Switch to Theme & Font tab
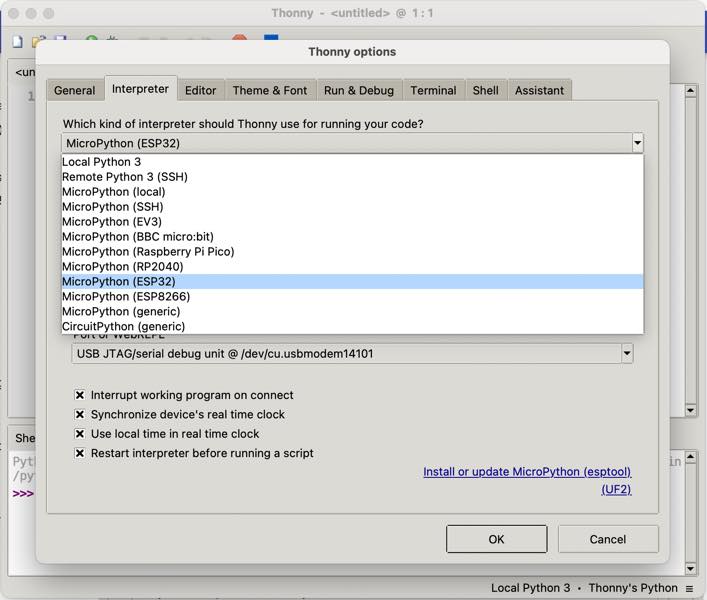This screenshot has width=707, height=600. [270, 90]
